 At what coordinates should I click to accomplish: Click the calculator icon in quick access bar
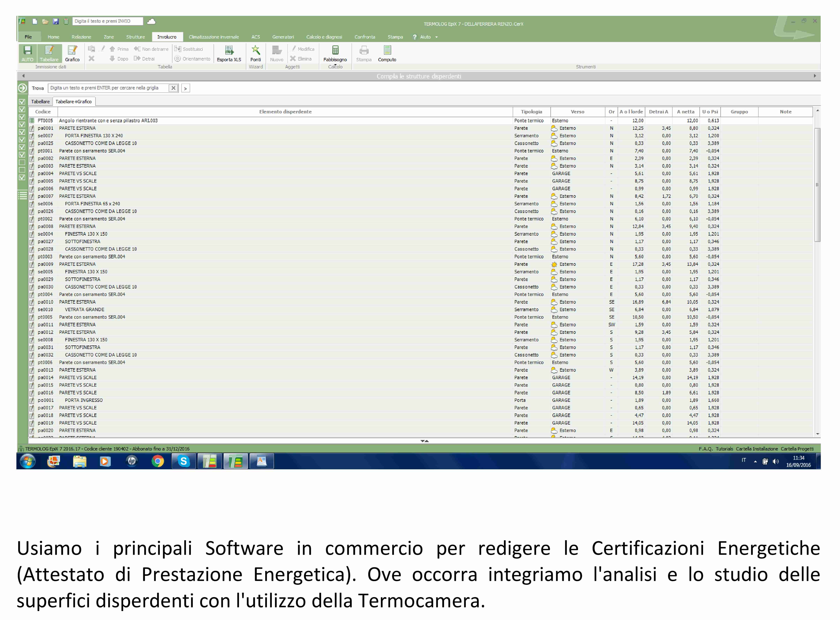66,21
